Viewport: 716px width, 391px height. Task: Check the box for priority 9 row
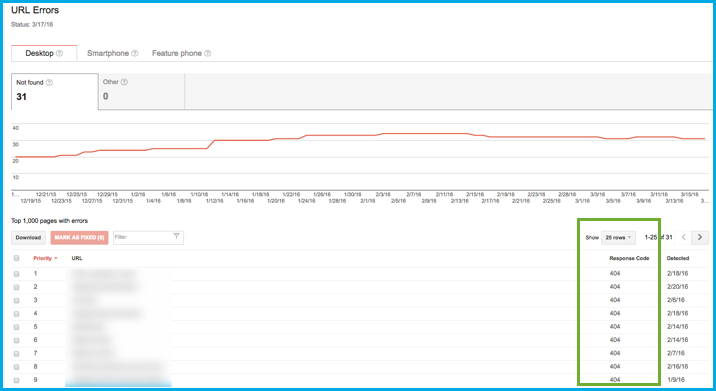17,380
